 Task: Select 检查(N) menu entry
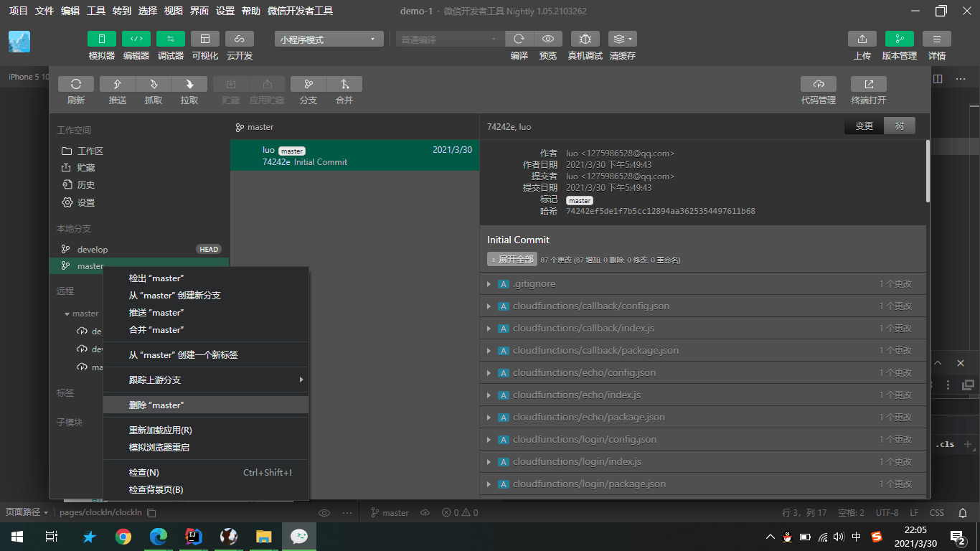tap(206, 473)
